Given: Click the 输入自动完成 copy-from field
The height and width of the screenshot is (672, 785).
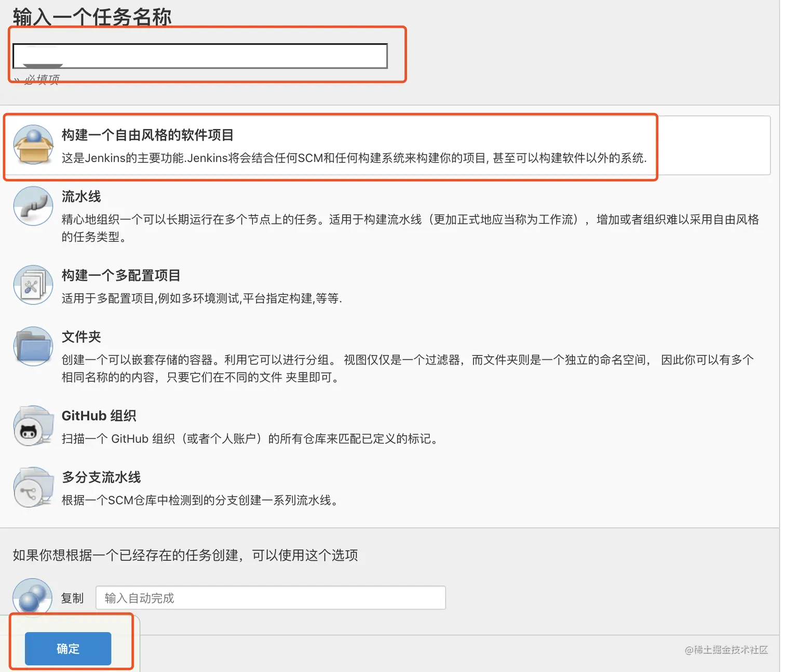Looking at the screenshot, I should pos(270,598).
